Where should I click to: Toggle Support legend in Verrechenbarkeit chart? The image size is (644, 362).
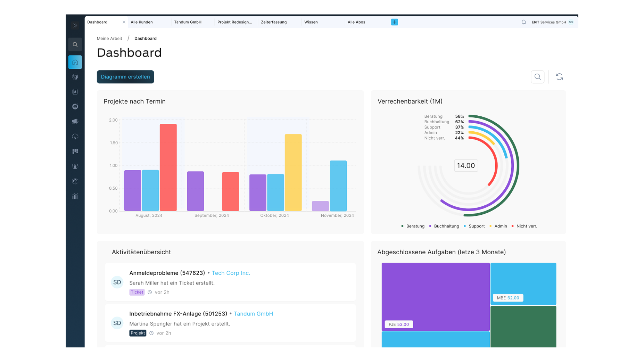474,226
